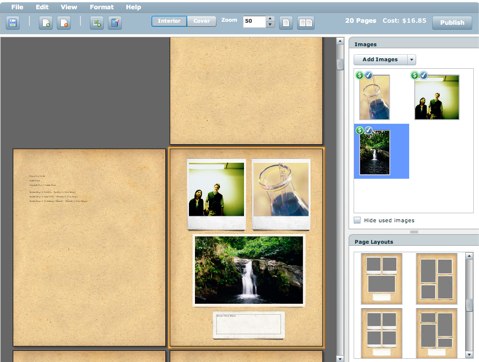Choose the four-box grid page layout

(x=381, y=333)
